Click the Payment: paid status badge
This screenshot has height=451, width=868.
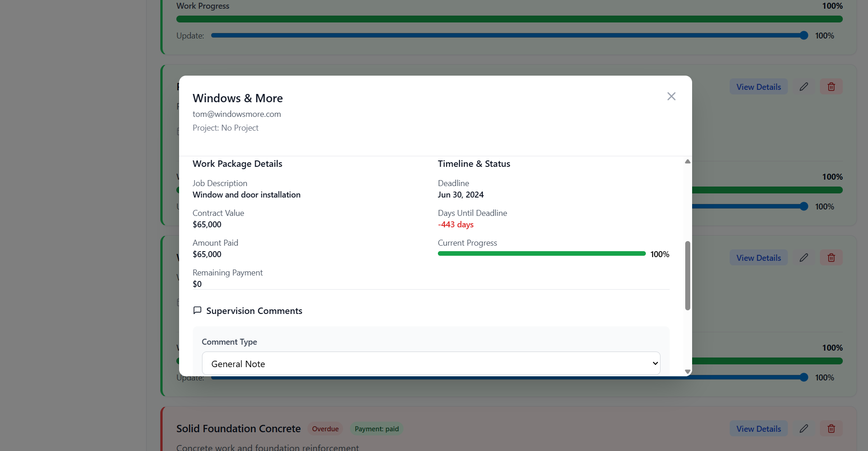377,429
